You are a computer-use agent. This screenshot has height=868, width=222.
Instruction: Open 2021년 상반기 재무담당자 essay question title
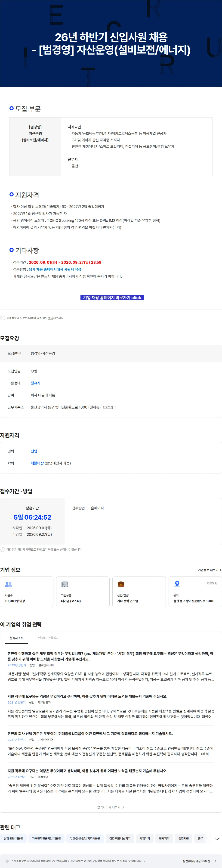pyautogui.click(x=87, y=696)
